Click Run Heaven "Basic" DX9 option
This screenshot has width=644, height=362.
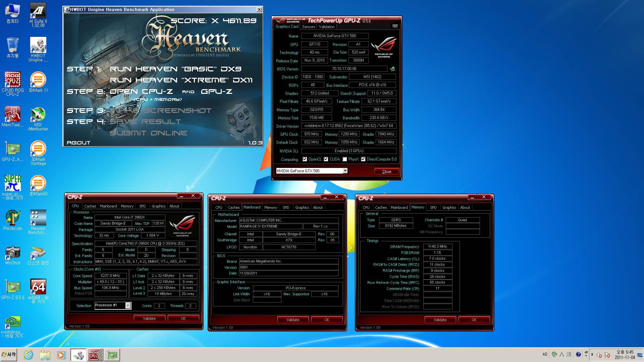point(175,69)
